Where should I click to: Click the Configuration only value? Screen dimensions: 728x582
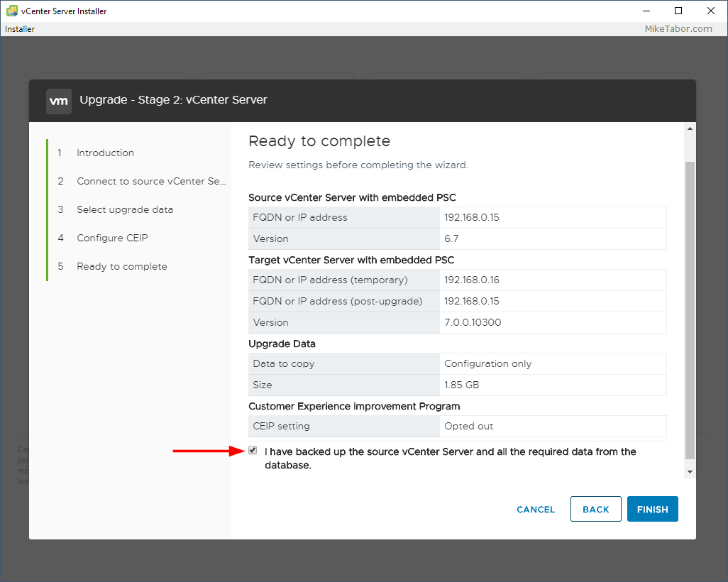pos(488,363)
